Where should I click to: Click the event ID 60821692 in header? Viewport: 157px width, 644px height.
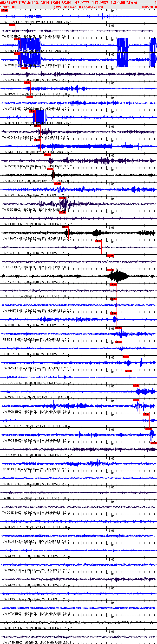coord(9,3)
